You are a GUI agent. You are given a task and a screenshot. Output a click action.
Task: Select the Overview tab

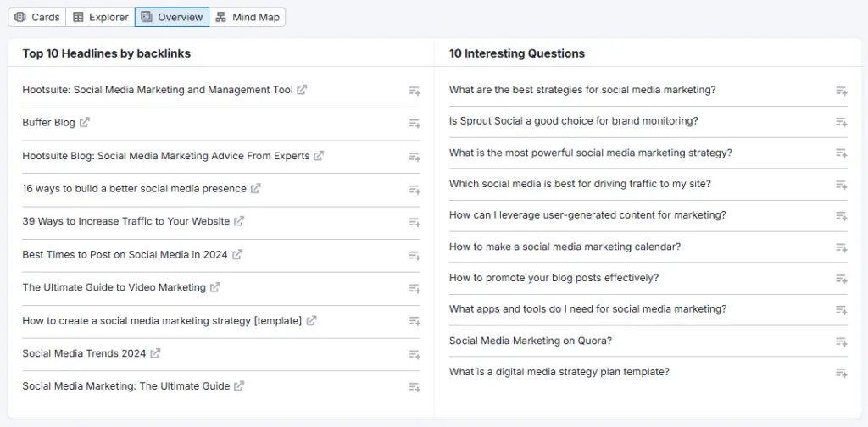click(172, 17)
